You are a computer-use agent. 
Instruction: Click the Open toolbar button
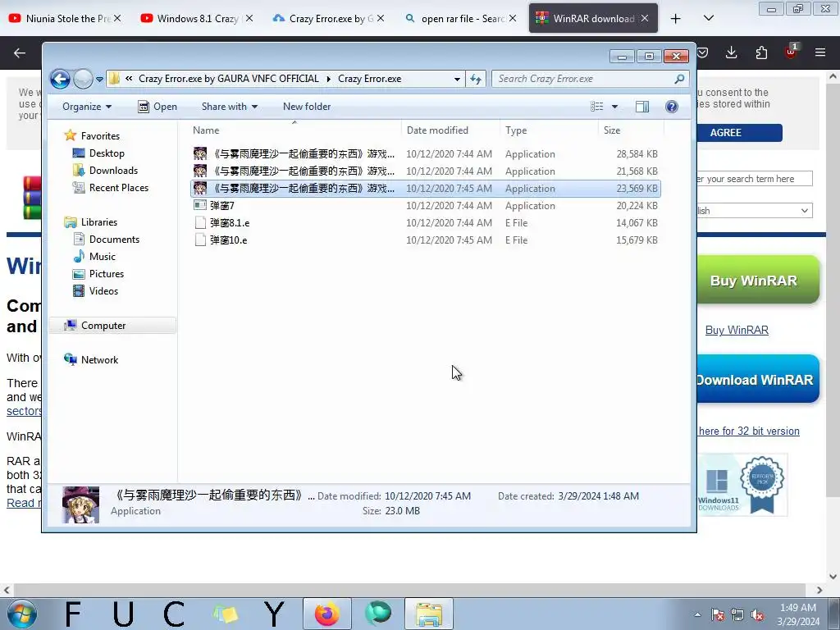click(x=157, y=107)
